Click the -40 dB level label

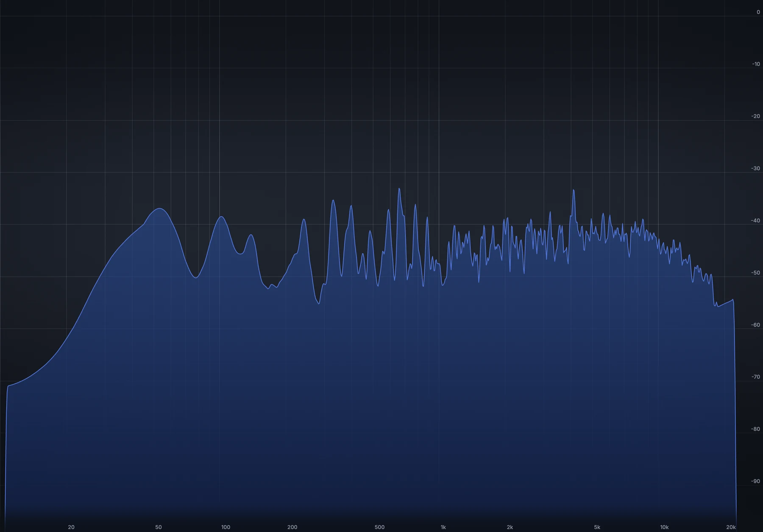click(x=756, y=220)
